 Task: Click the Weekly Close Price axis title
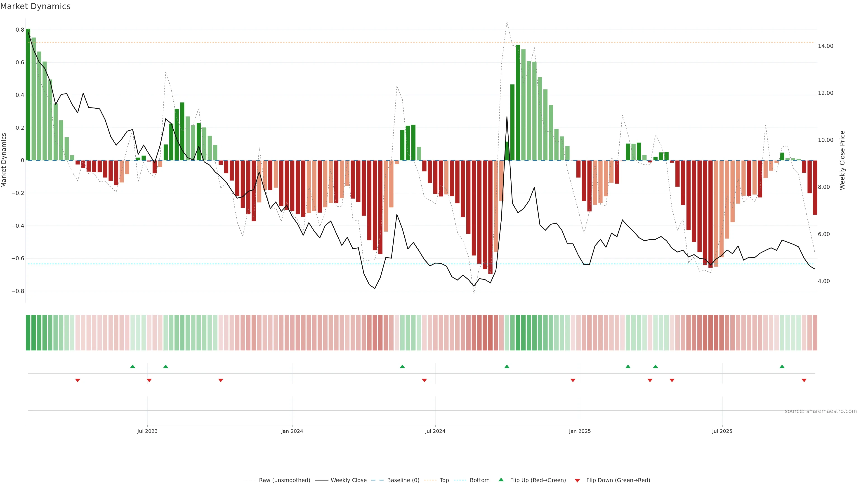pyautogui.click(x=842, y=160)
